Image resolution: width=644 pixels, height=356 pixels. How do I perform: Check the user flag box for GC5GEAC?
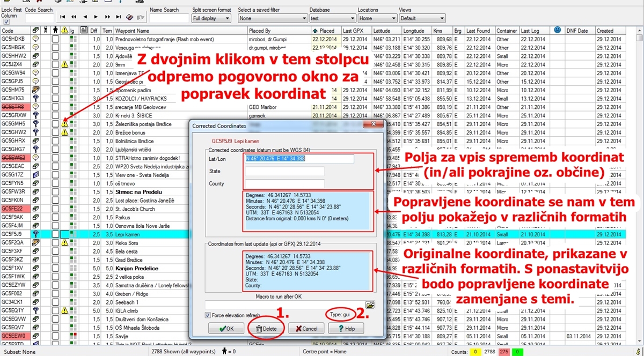click(x=55, y=166)
